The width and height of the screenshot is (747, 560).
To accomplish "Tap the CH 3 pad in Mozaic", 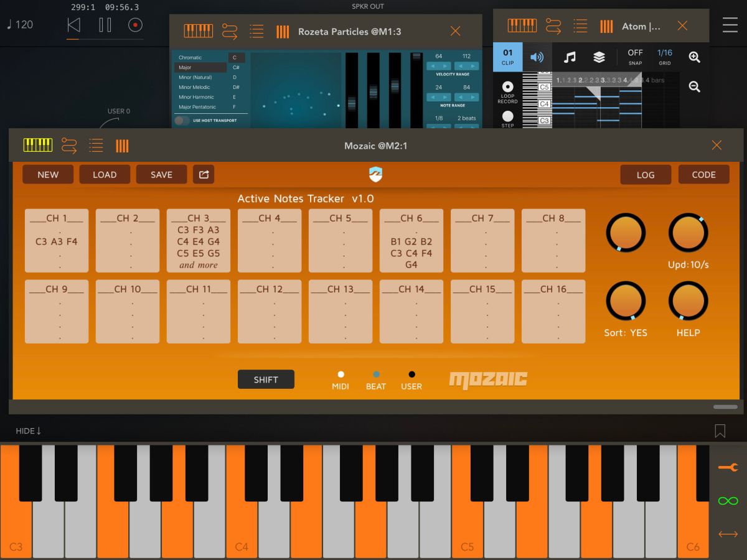I will [199, 241].
